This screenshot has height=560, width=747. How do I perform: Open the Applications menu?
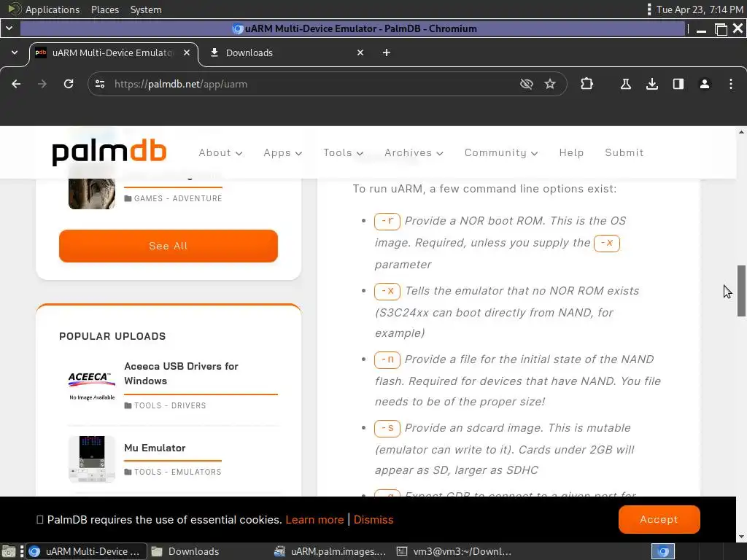44,9
